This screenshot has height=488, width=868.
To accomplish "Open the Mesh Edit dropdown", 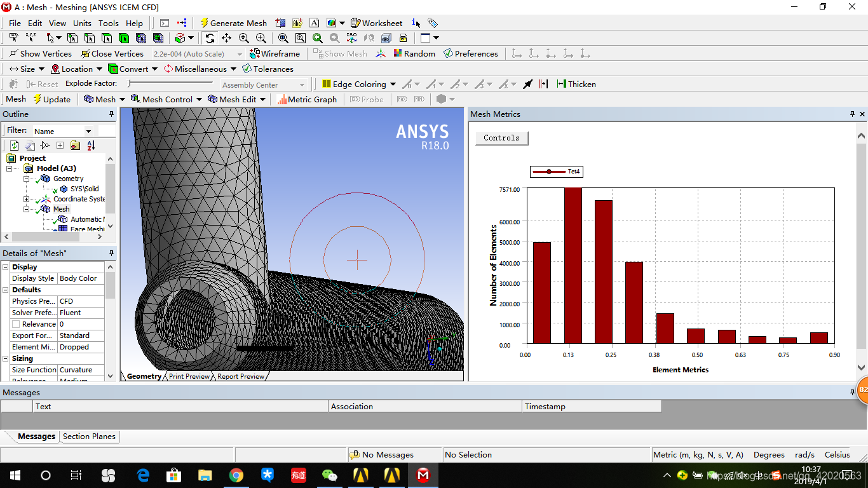I will 237,99.
